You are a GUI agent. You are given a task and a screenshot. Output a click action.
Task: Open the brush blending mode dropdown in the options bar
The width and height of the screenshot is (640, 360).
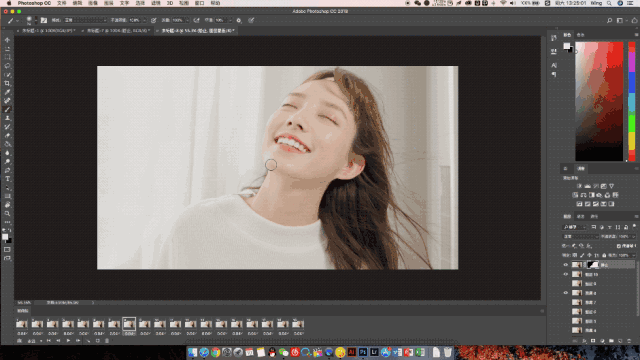pos(85,20)
